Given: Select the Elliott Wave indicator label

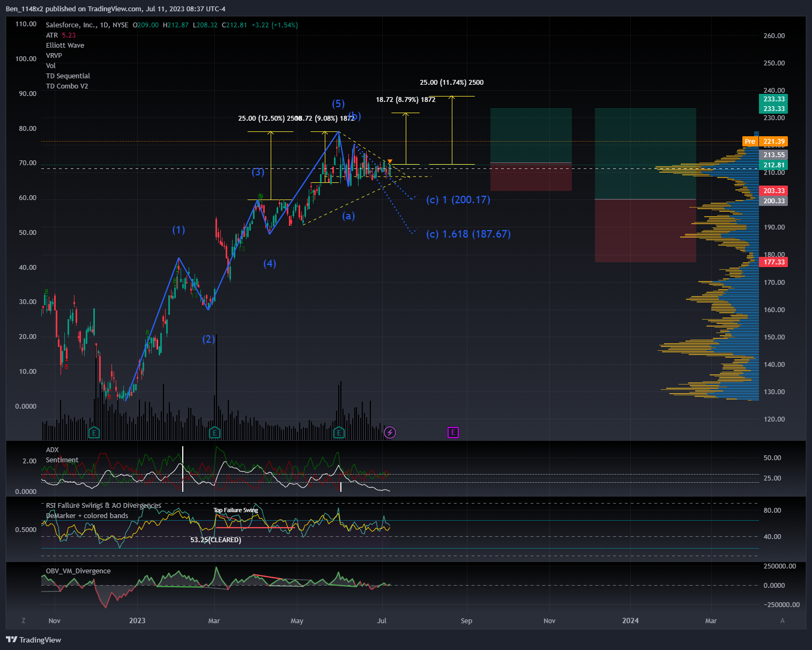Looking at the screenshot, I should (65, 45).
